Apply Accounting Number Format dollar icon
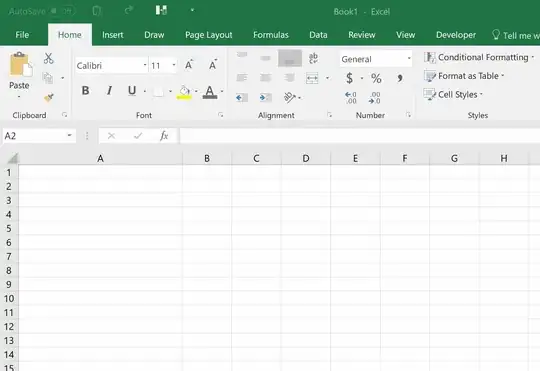This screenshot has height=371, width=540. (x=349, y=78)
